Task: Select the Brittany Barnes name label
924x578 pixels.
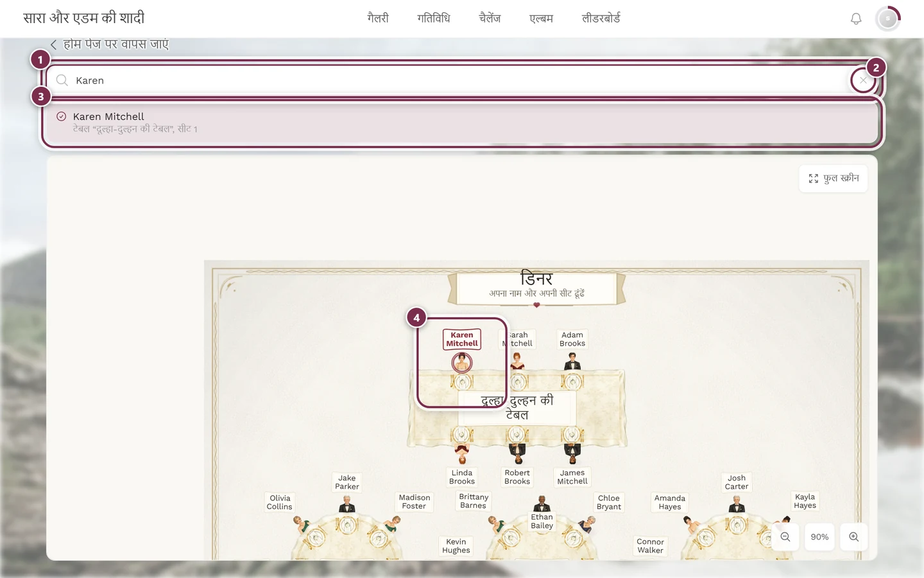Action: coord(474,501)
